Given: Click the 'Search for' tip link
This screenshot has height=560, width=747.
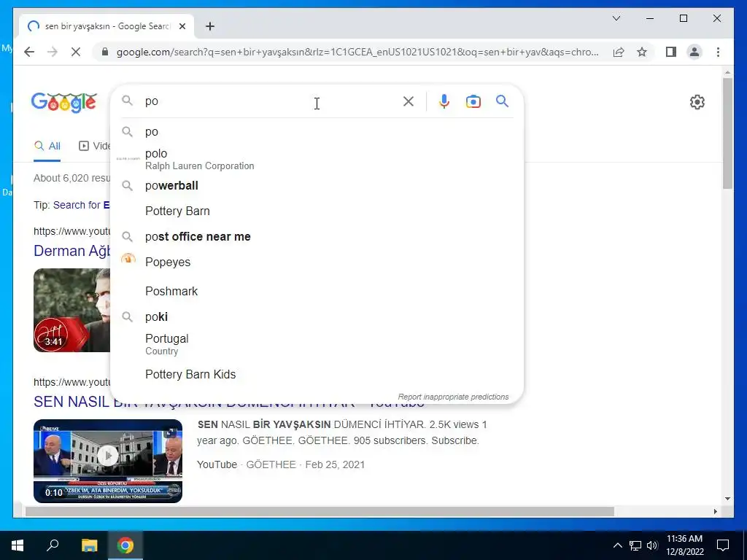Looking at the screenshot, I should (x=82, y=205).
